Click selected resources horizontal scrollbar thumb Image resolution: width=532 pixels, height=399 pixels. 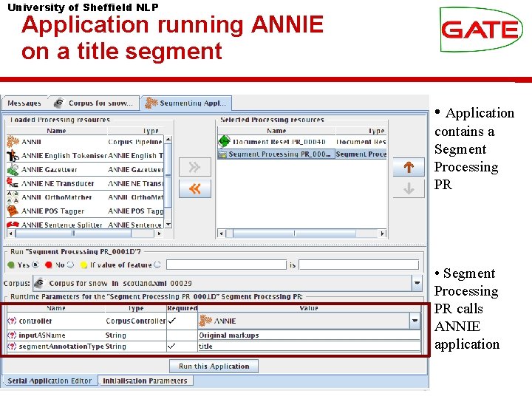tap(294, 233)
